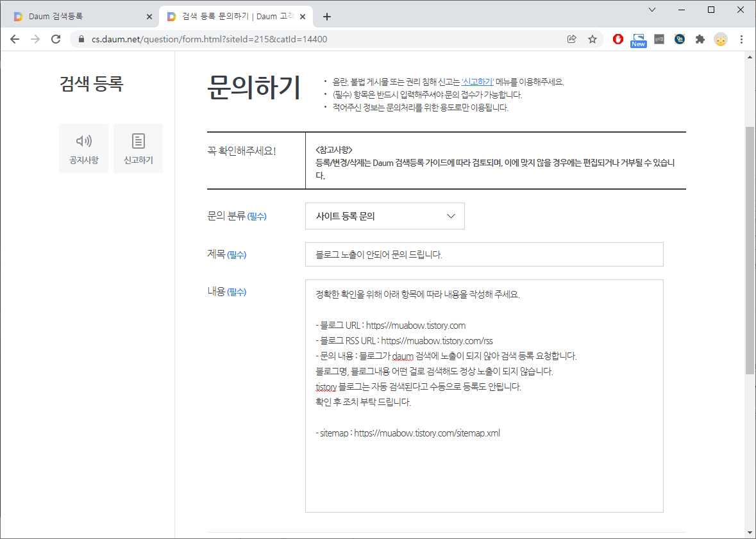Open the red adblock extension icon
Image resolution: width=756 pixels, height=539 pixels.
pos(618,39)
